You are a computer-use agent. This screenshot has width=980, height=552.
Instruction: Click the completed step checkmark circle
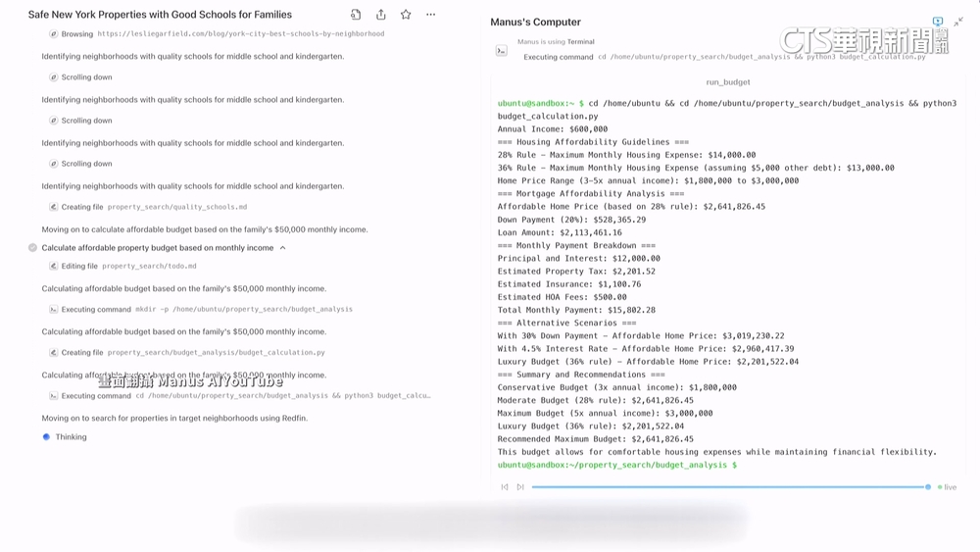tap(32, 248)
